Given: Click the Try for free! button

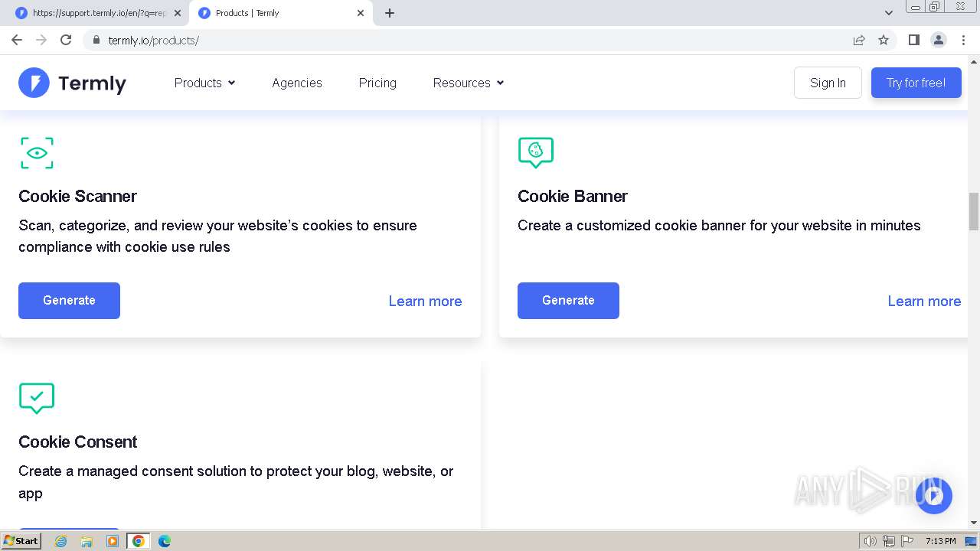Looking at the screenshot, I should [x=916, y=83].
